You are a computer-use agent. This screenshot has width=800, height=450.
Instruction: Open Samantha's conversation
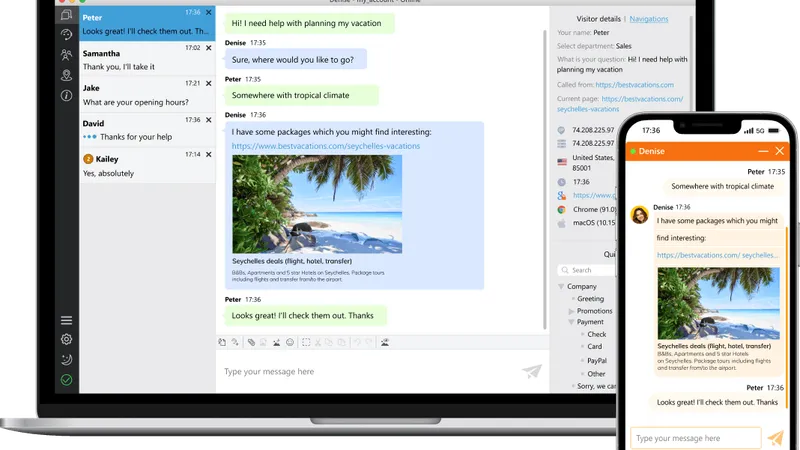(x=147, y=59)
